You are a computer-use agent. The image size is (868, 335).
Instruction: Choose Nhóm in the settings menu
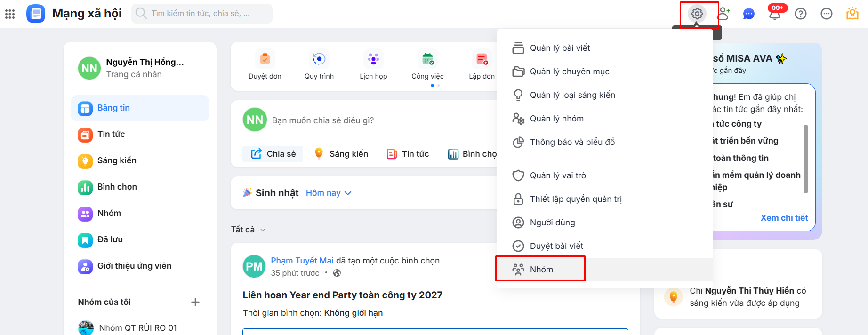coord(541,270)
